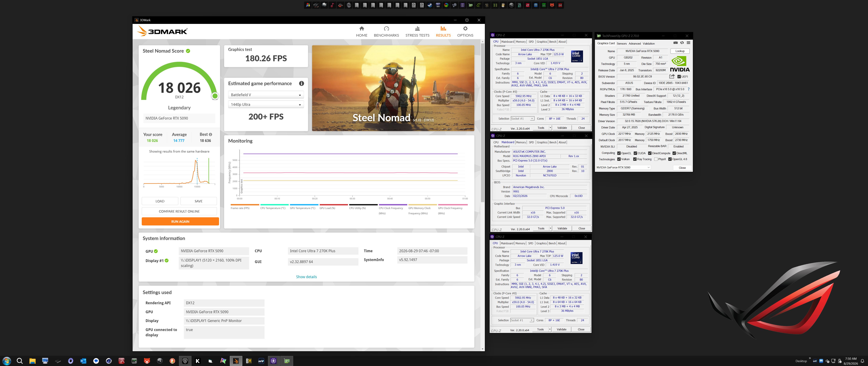868x366 pixels.
Task: Open Tools dropdown arrow in top CPU-Z window
Action: 550,128
